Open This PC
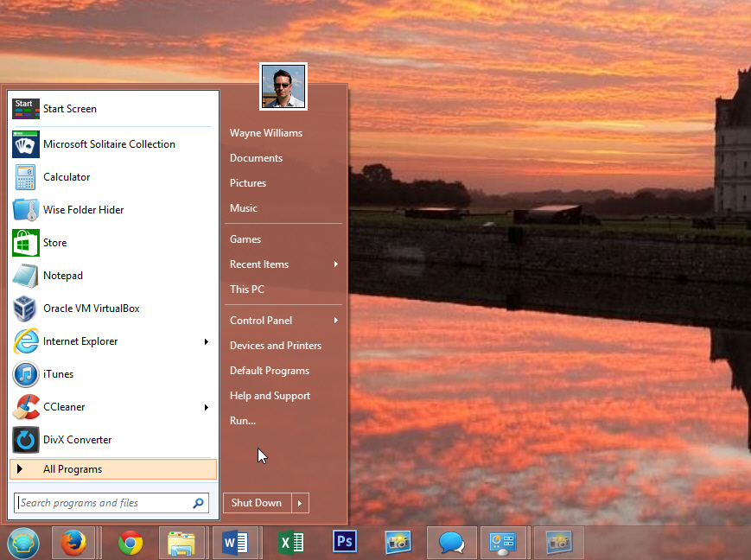 click(x=247, y=290)
